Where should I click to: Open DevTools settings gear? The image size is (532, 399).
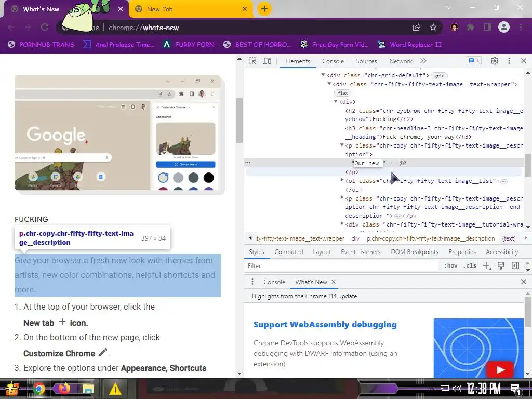pyautogui.click(x=495, y=61)
